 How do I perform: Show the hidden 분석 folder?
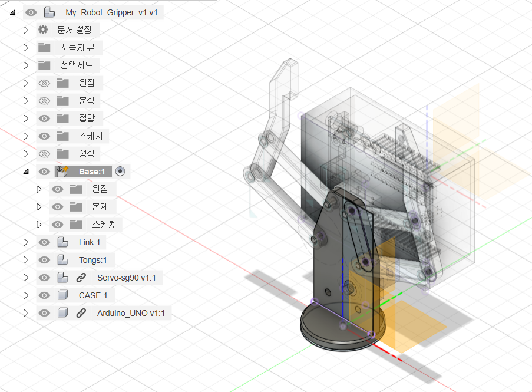[x=44, y=101]
